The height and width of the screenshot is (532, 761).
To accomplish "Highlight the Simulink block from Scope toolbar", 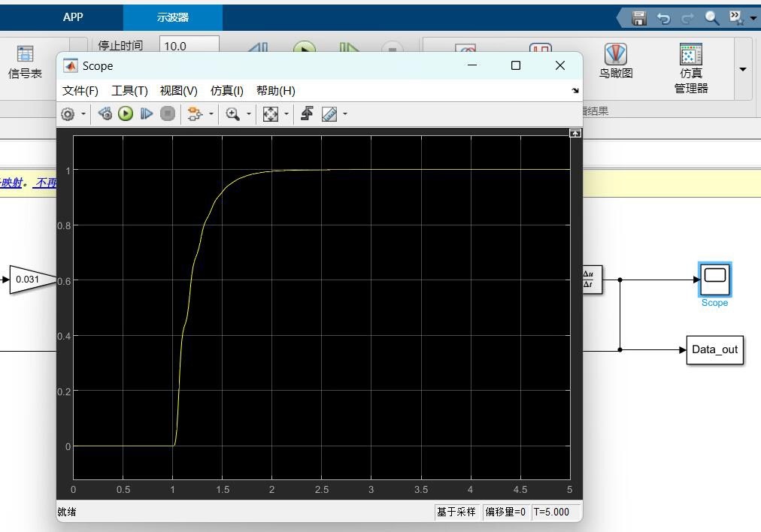I will [195, 114].
